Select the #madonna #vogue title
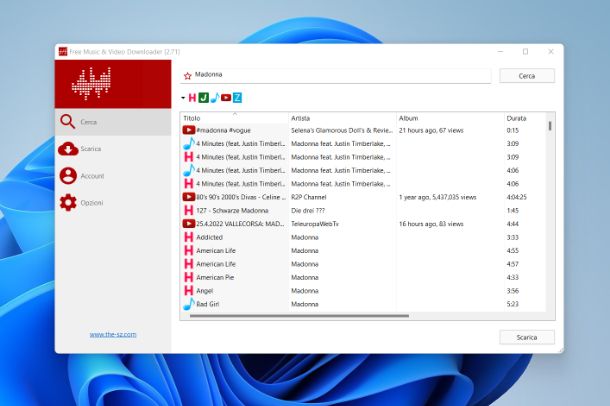 point(223,130)
